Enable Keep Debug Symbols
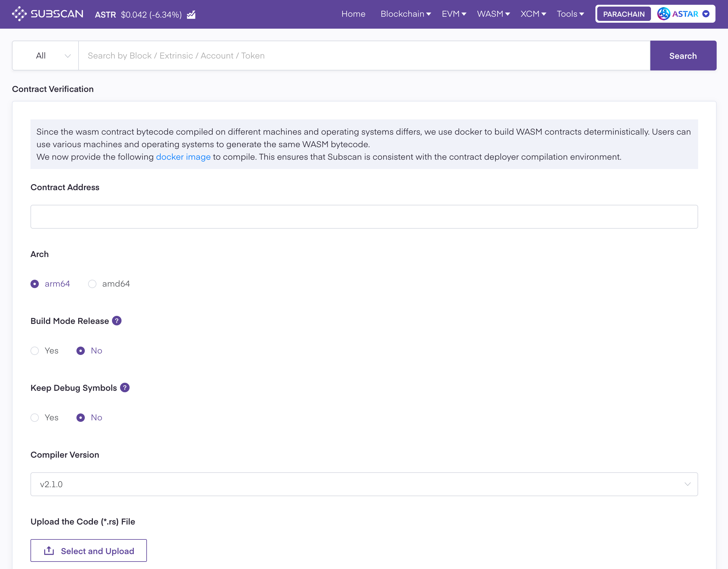 coord(35,417)
